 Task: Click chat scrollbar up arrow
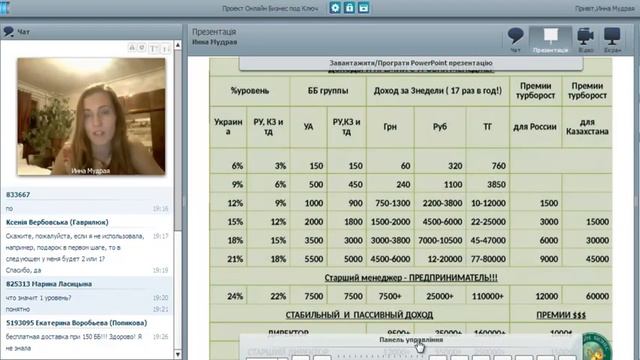178,45
